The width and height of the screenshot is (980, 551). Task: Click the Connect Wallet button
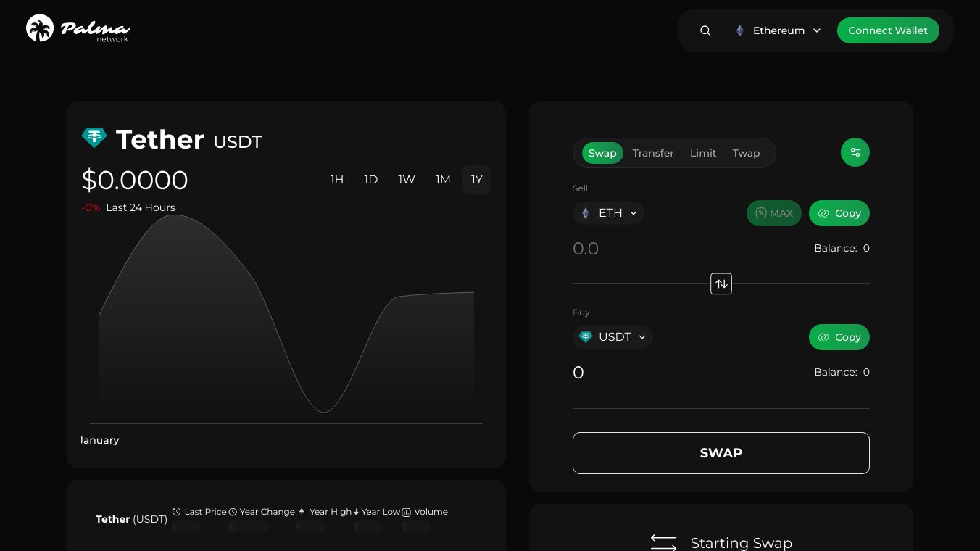pyautogui.click(x=888, y=30)
